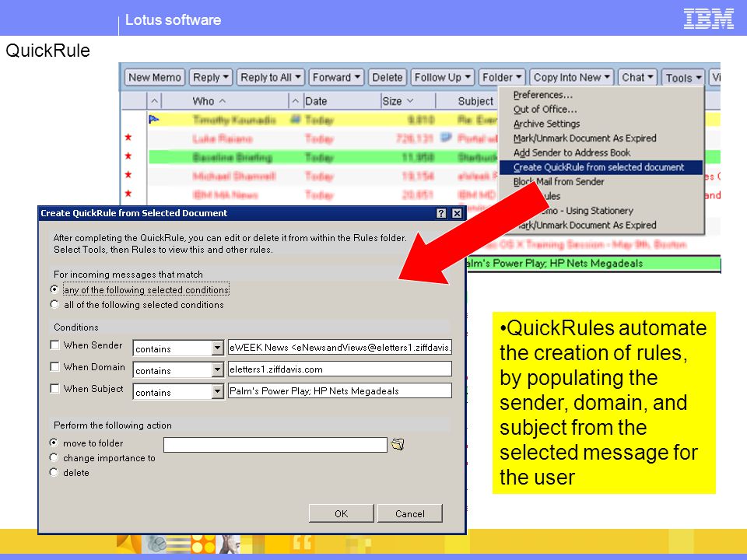Enable the When Sender condition checkbox
The image size is (747, 560).
(x=54, y=345)
